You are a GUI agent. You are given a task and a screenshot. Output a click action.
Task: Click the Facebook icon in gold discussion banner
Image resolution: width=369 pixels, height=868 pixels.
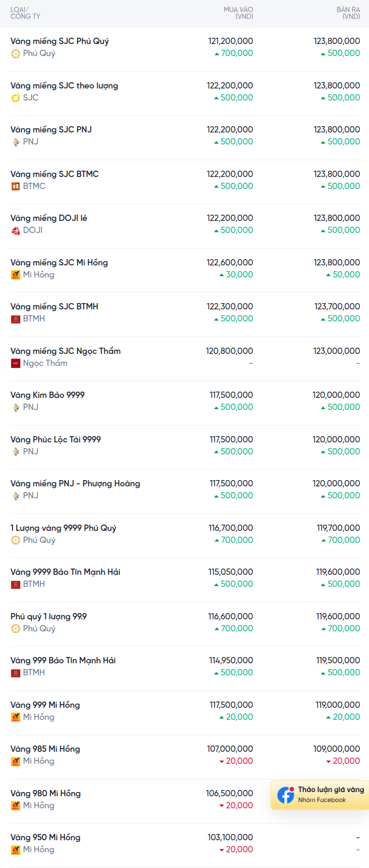[x=286, y=795]
